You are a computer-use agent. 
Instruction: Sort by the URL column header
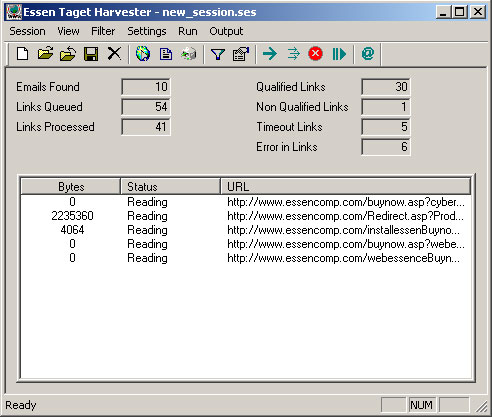346,186
